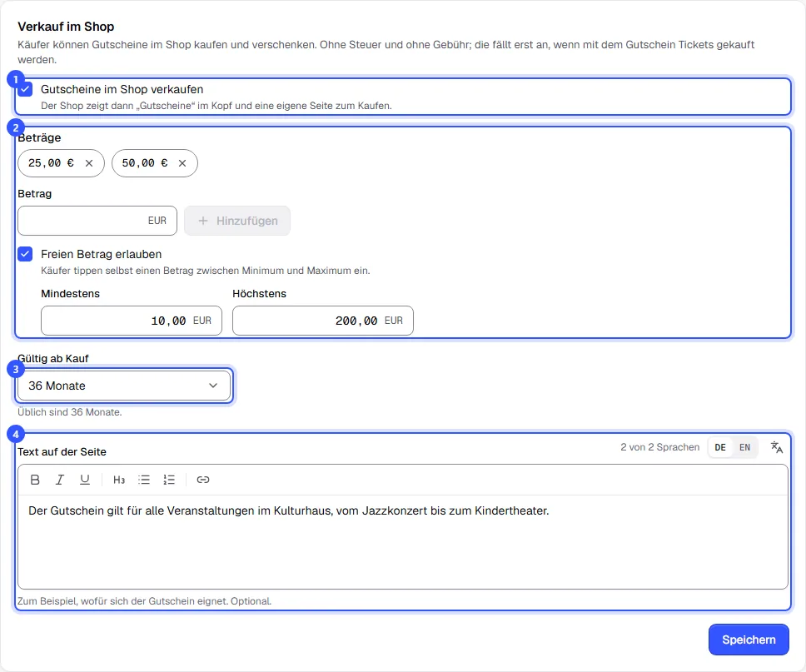
Task: Apply italic formatting in text editor
Action: 60,480
